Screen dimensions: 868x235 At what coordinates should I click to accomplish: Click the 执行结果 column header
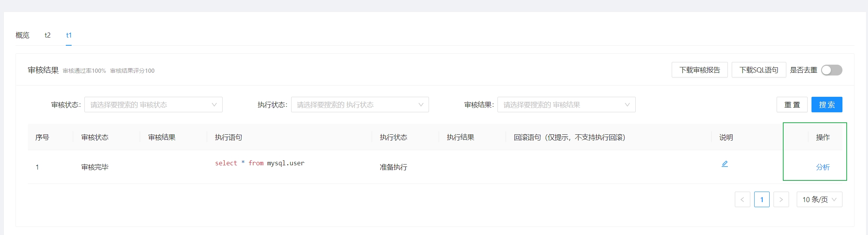(x=460, y=137)
